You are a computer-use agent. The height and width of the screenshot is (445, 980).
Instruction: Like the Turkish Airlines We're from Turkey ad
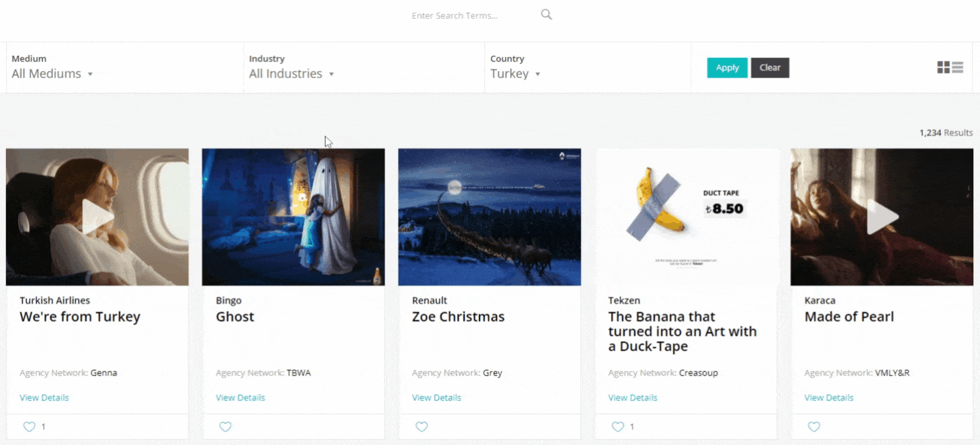click(x=29, y=426)
